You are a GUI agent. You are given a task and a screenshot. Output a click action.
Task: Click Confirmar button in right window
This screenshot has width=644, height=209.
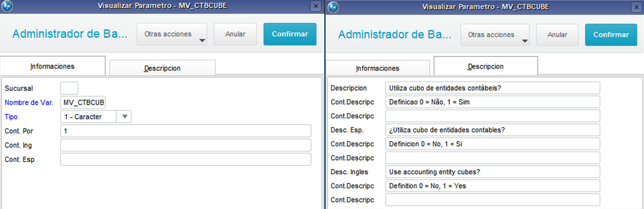click(611, 34)
